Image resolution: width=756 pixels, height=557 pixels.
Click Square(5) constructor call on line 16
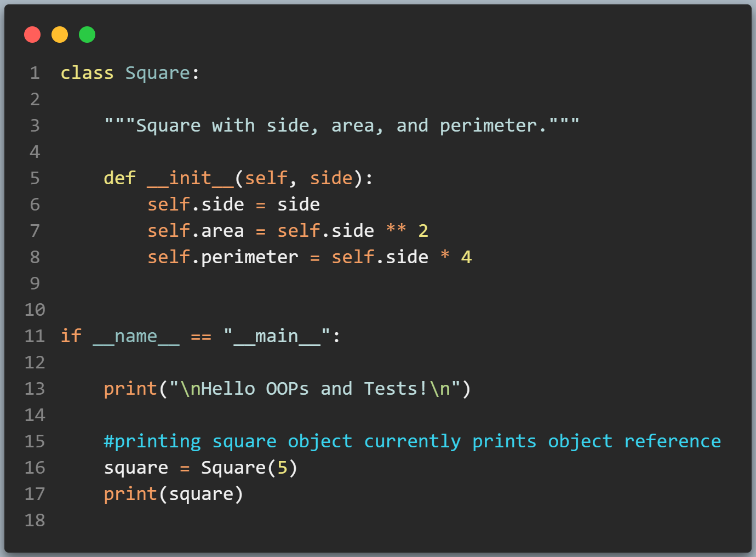coord(249,468)
